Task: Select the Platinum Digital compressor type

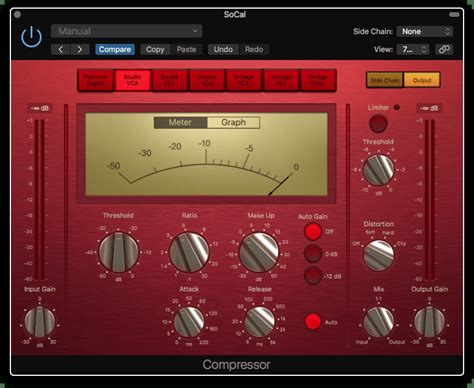Action: point(96,80)
